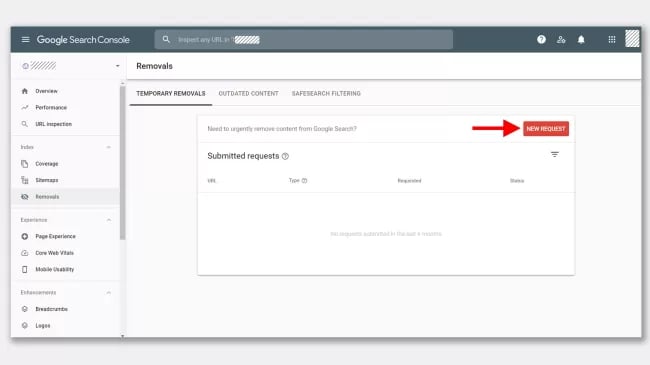Click sidebar scroll down arrow

[x=122, y=336]
